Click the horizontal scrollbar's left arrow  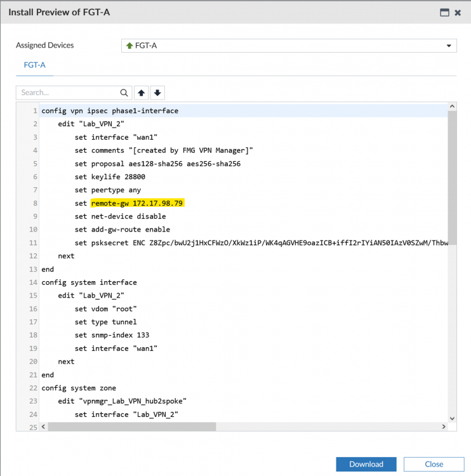(44, 426)
